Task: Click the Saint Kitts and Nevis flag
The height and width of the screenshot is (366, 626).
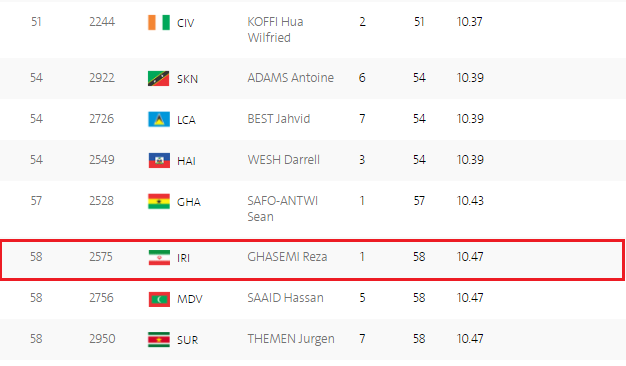Action: (159, 79)
